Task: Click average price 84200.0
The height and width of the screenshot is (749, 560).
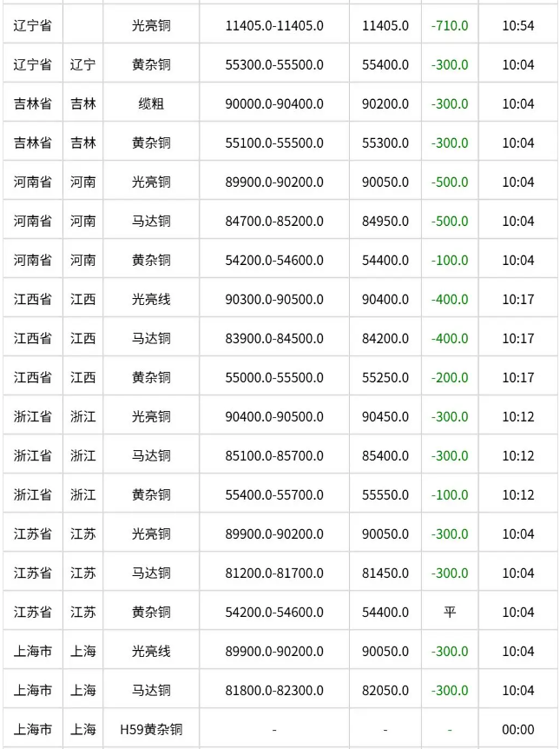Action: [x=385, y=339]
